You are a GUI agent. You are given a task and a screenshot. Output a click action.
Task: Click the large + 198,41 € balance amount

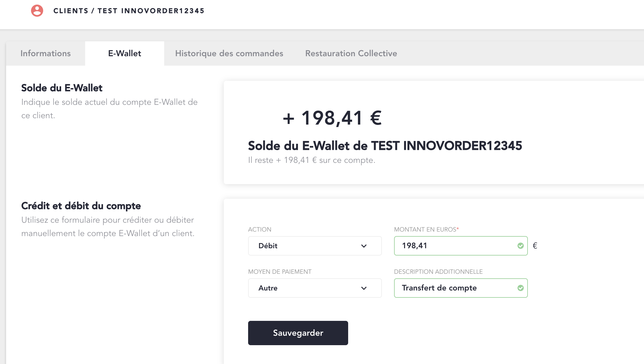pos(332,118)
